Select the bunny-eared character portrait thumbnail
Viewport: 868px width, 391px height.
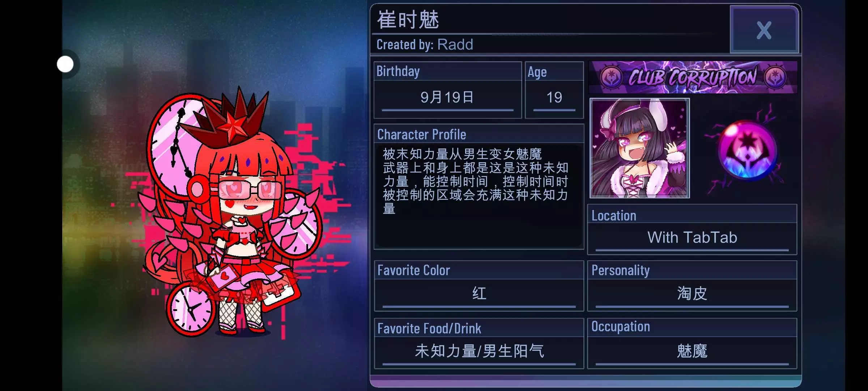[639, 148]
